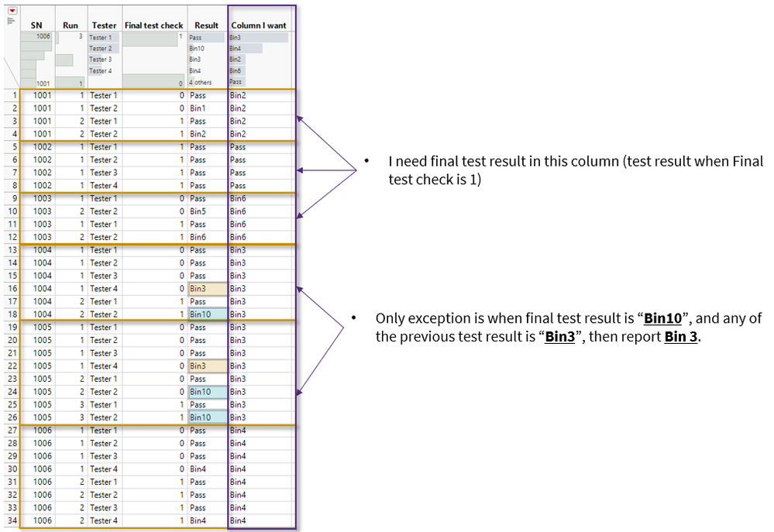Select the Tester column header

pos(103,25)
